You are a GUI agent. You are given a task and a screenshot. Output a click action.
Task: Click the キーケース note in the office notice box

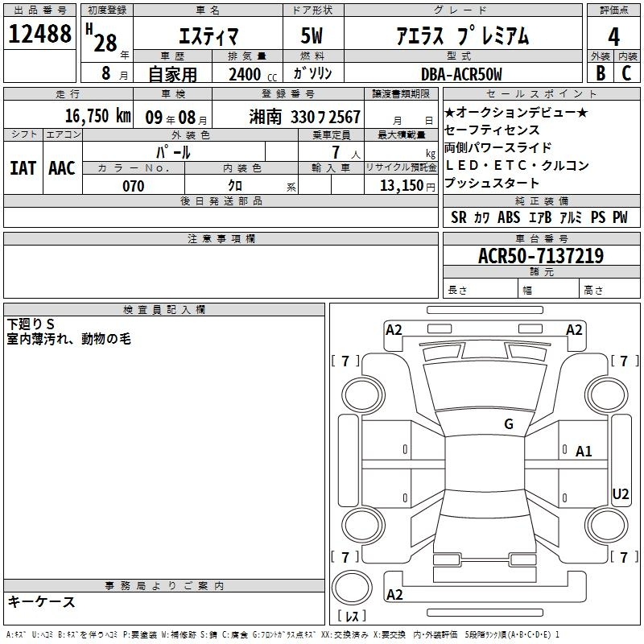click(x=42, y=602)
